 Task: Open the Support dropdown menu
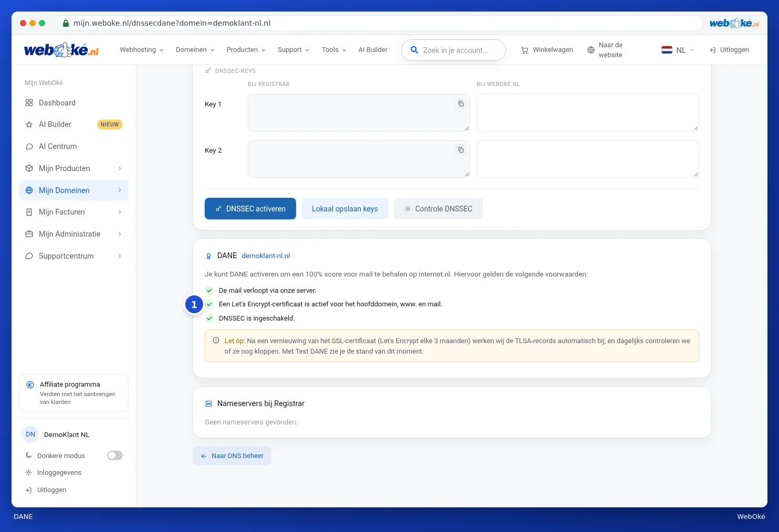pyautogui.click(x=293, y=50)
